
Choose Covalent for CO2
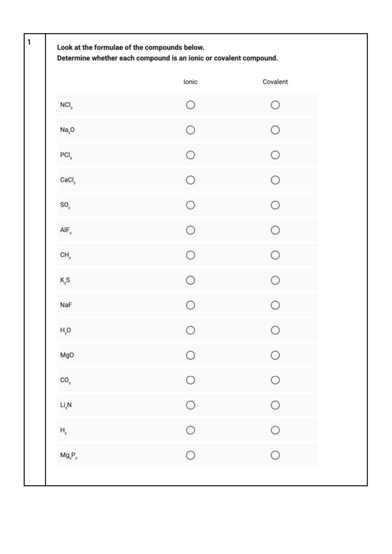275,380
